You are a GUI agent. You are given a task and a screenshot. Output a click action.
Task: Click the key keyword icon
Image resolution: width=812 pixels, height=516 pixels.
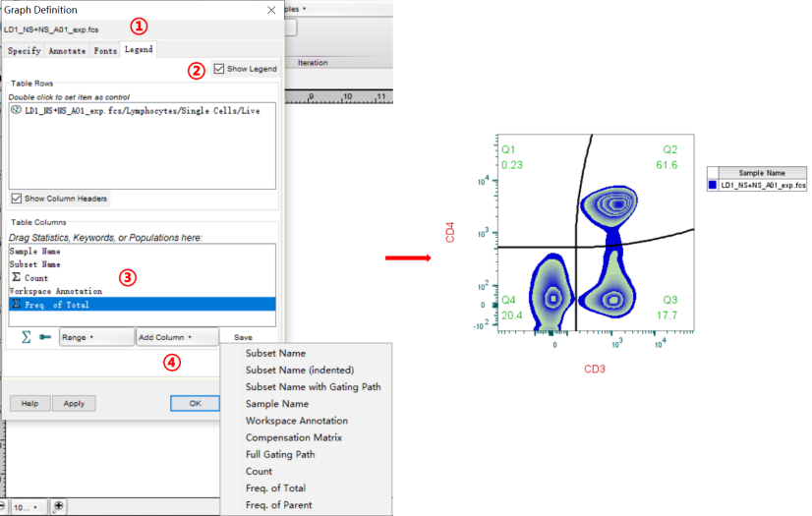point(45,337)
